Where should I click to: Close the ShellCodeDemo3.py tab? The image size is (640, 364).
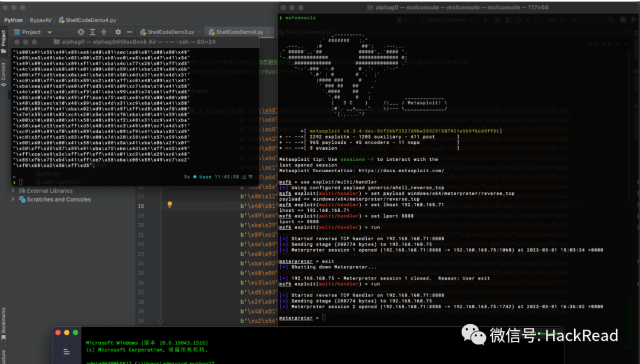[x=199, y=32]
